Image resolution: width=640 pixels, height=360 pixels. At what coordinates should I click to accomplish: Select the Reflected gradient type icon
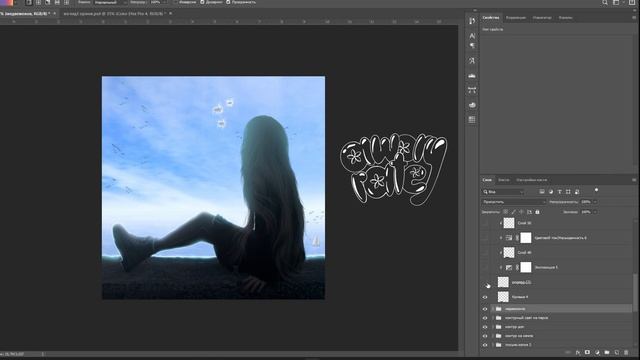57,2
